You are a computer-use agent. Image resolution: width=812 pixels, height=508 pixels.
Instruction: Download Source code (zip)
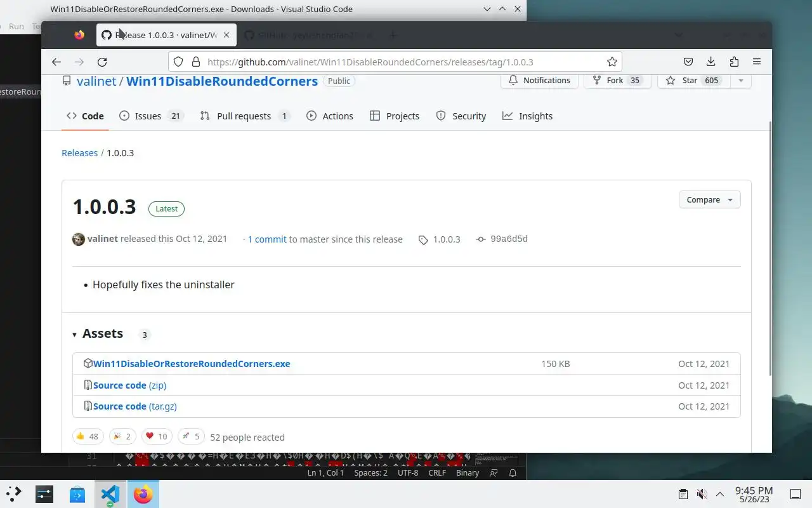129,385
